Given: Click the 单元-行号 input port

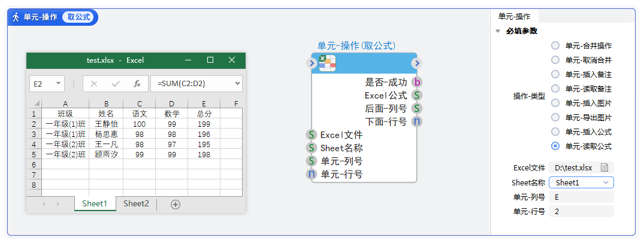Looking at the screenshot, I should point(312,175).
